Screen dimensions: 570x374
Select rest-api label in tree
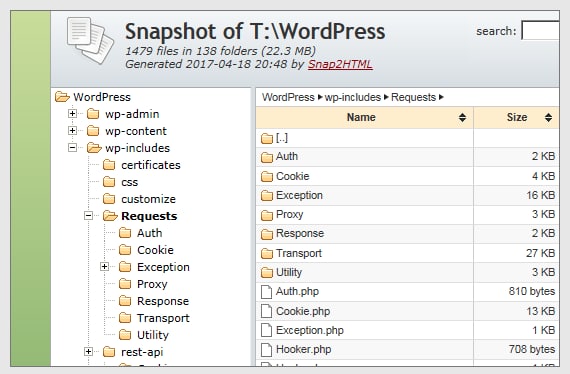(142, 352)
